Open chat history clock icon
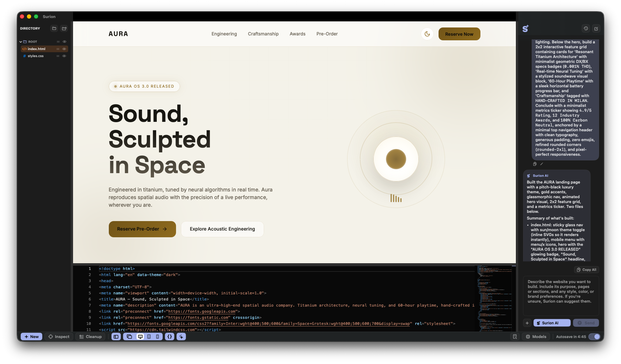 point(586,28)
